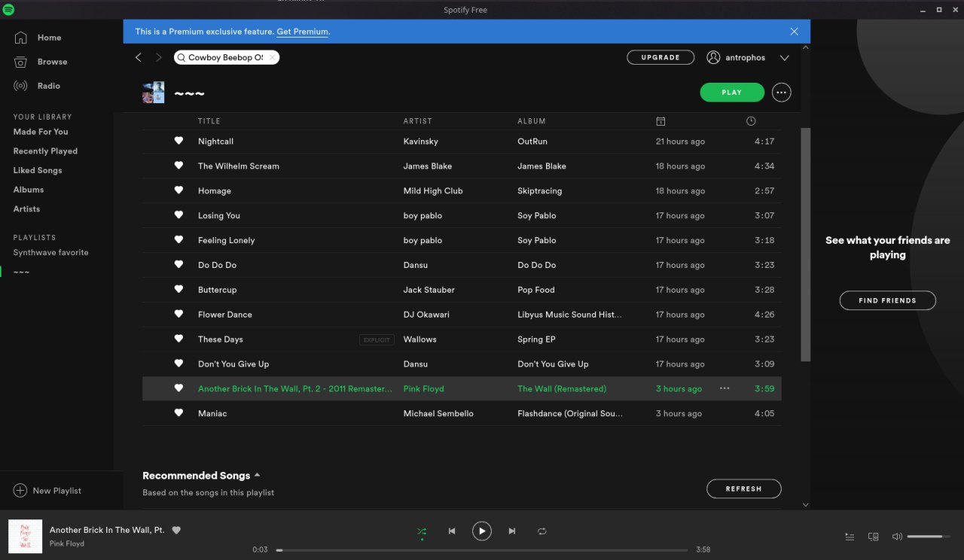Viewport: 964px width, 560px height.
Task: Click the UPGRADE button
Action: 660,57
